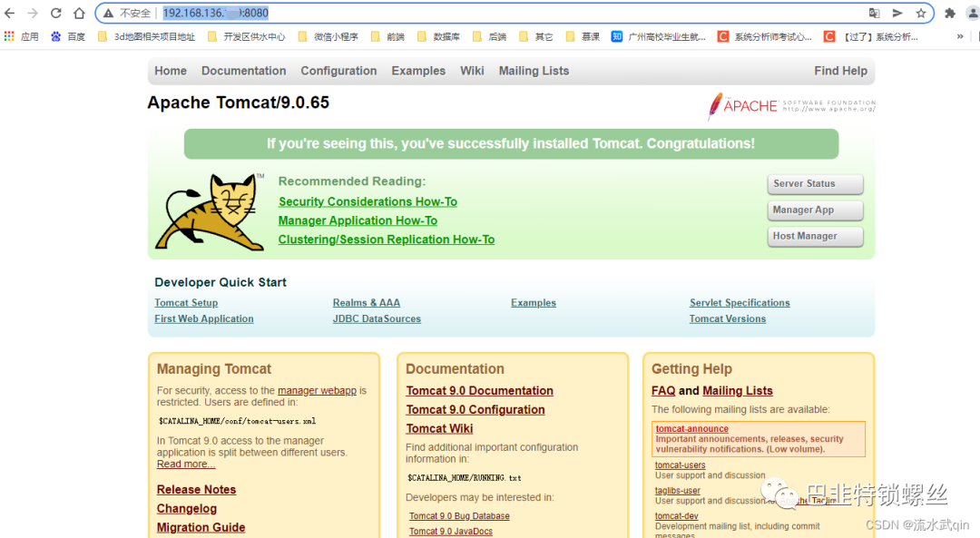This screenshot has height=538, width=980.
Task: Open Clustering/Session Replication How-To link
Action: pyautogui.click(x=387, y=240)
